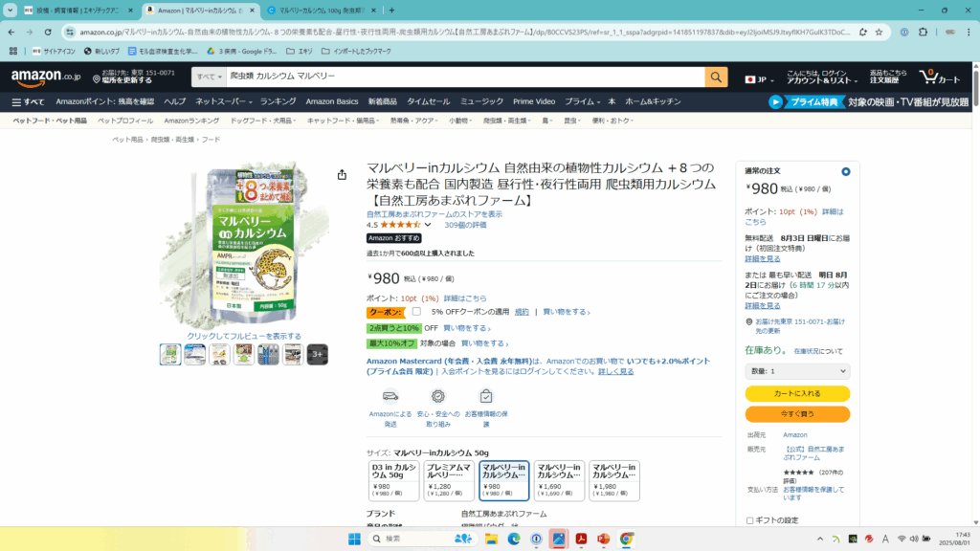Image resolution: width=980 pixels, height=551 pixels.
Task: Open ペットプロフィール sub-navigation item
Action: pos(125,121)
